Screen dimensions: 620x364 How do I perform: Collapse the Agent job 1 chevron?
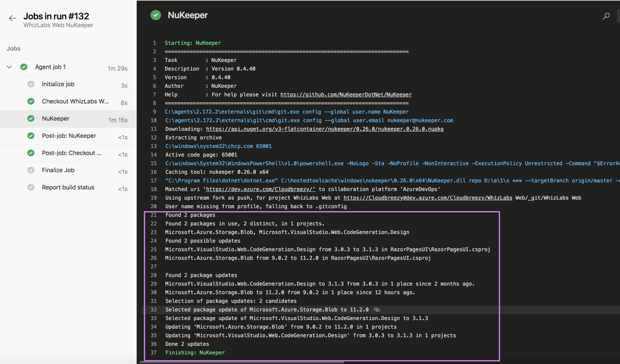pos(9,67)
